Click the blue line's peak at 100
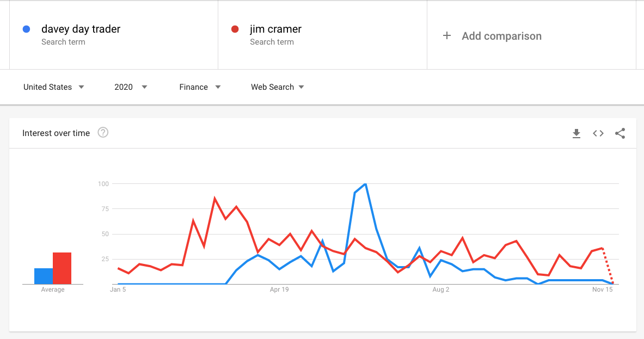 pyautogui.click(x=365, y=184)
